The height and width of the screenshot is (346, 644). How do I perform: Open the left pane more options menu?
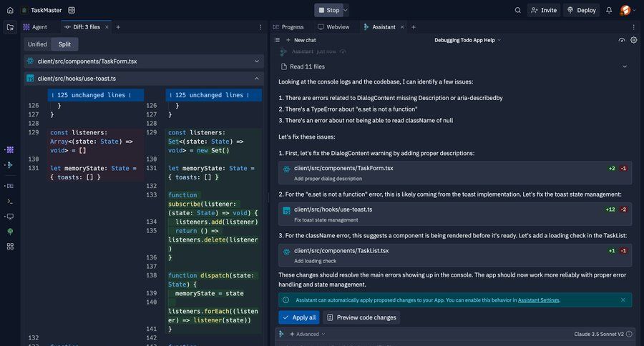point(260,27)
